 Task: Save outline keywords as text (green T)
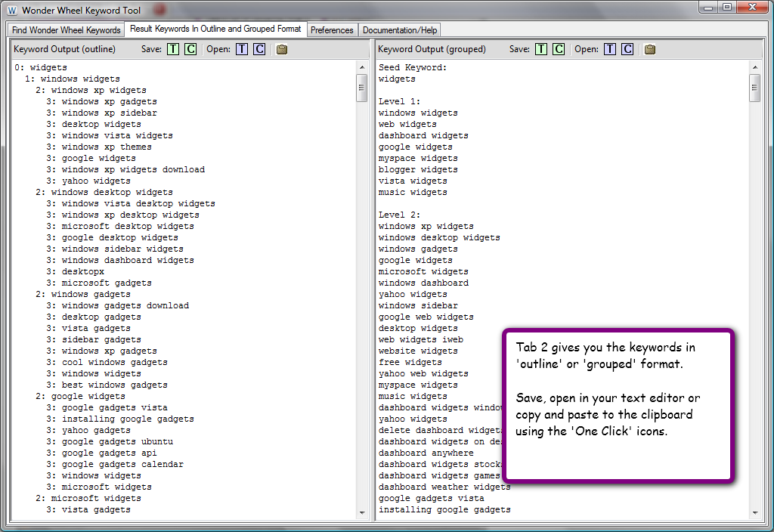(x=173, y=49)
